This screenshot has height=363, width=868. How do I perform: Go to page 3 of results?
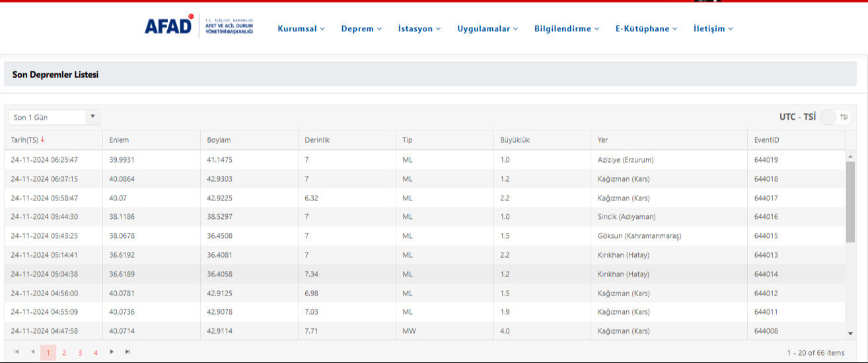pyautogui.click(x=80, y=352)
